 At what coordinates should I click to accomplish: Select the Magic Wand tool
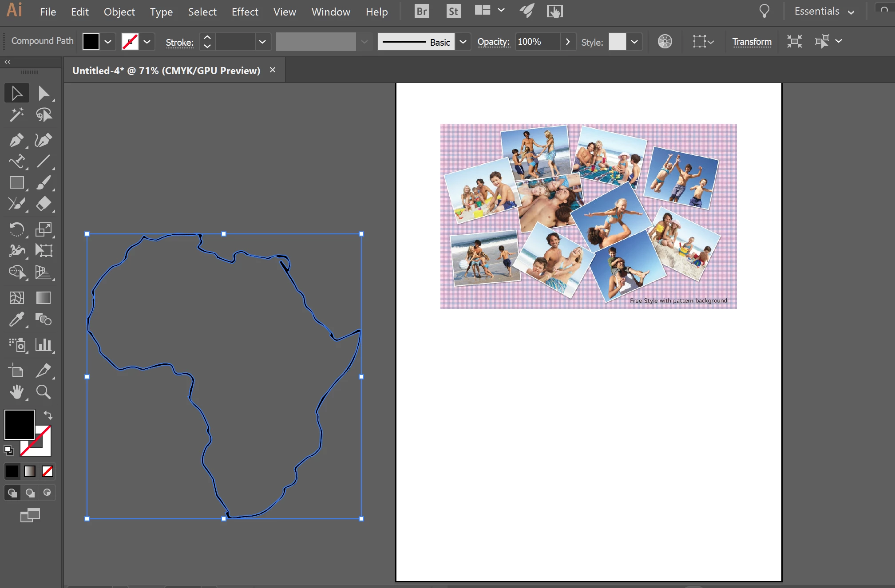pyautogui.click(x=17, y=115)
